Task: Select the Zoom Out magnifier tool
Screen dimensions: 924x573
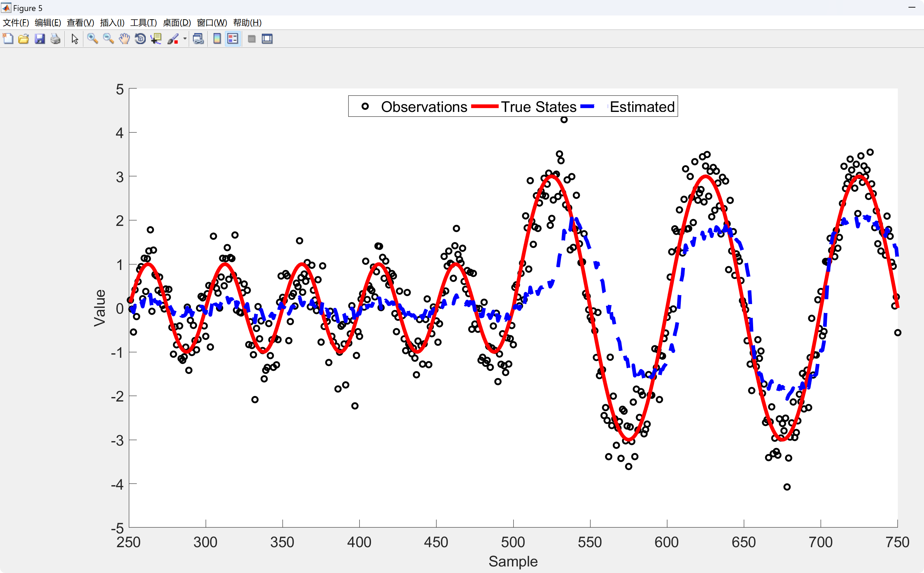Action: coord(108,39)
